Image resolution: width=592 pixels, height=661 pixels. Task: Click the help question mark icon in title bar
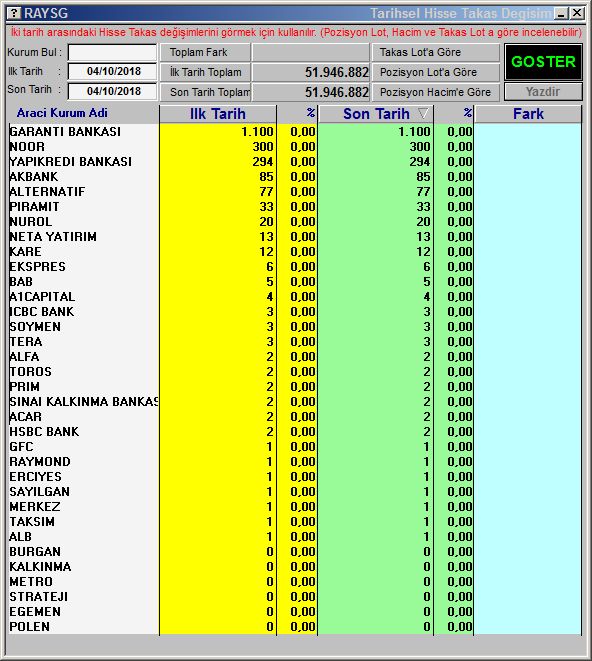14,13
